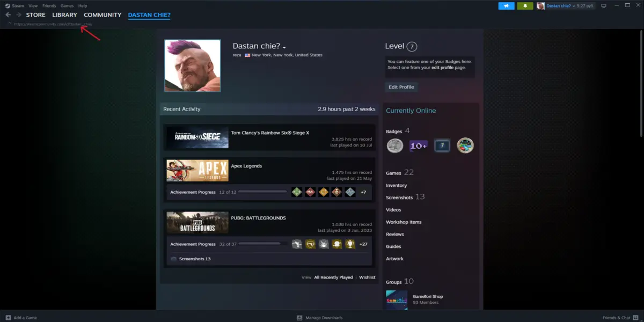Click the PUBG achievement progress bar
This screenshot has width=644, height=322.
[262, 244]
